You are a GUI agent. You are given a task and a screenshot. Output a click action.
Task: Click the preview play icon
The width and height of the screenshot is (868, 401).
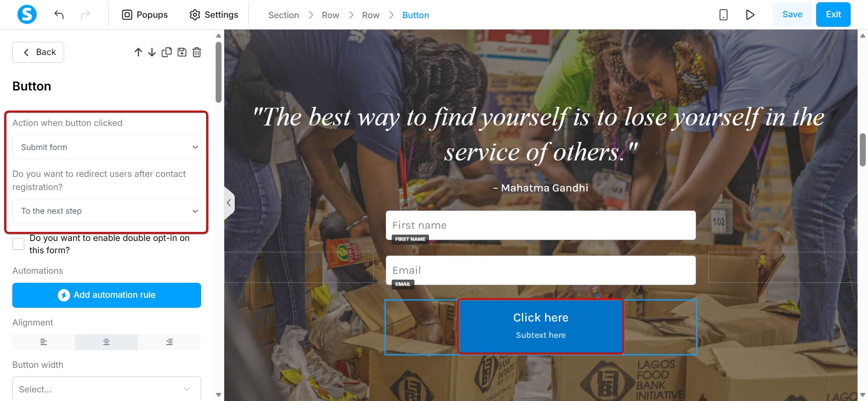750,15
